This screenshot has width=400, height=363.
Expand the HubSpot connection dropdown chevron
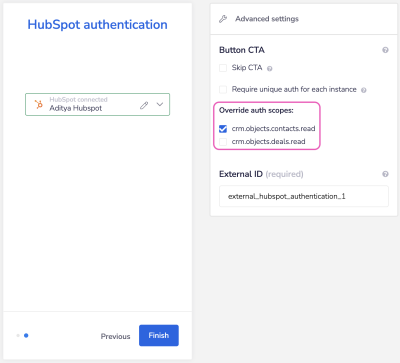[x=160, y=104]
